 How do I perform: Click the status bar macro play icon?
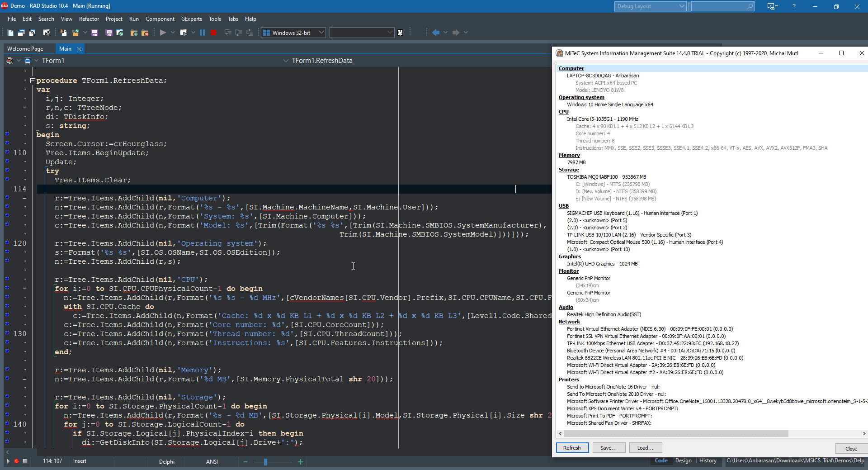8,461
